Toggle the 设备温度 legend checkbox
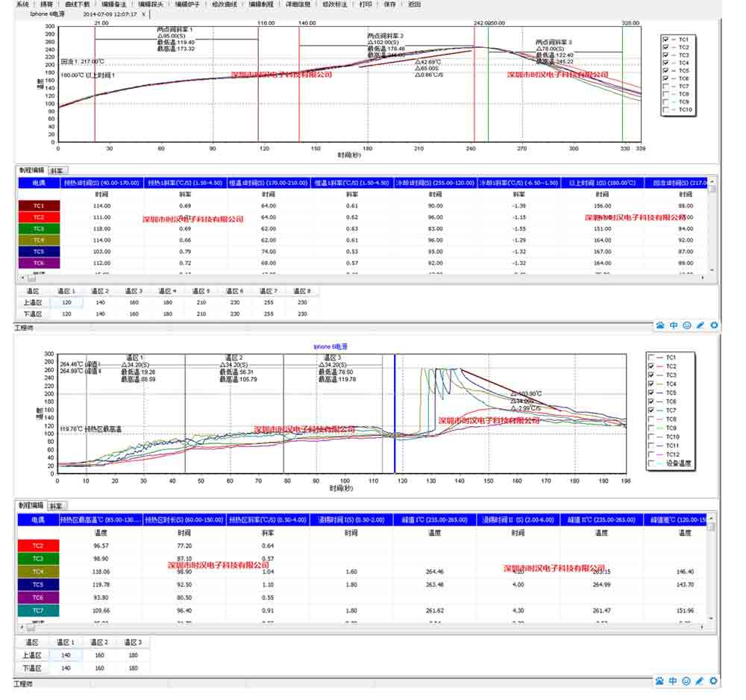746x700 pixels. coord(652,463)
